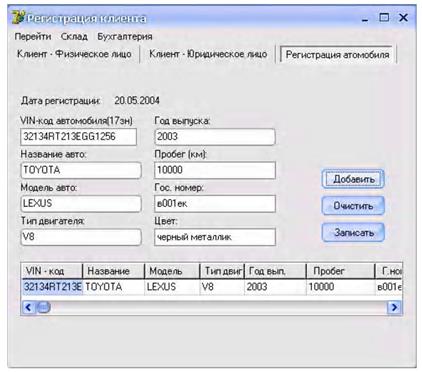Click the left scroll arrow of the table
Viewport: 422px width, 372px height.
(x=28, y=307)
